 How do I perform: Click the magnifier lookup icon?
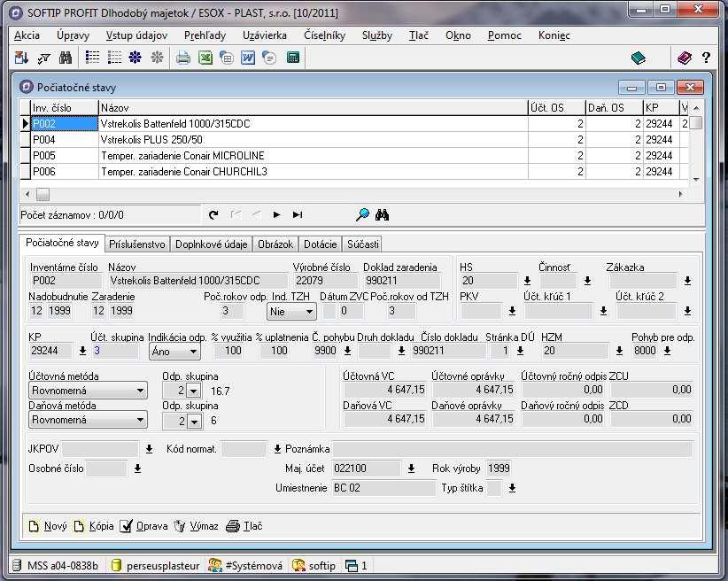click(x=362, y=214)
